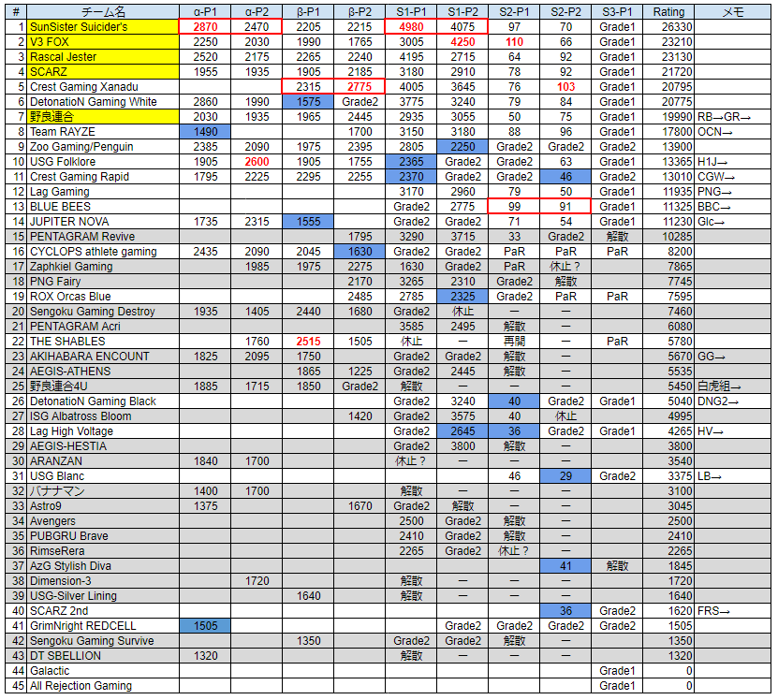The height and width of the screenshot is (700, 778).
Task: Click the AzG Stylish Diva cell
Action: coord(103,566)
